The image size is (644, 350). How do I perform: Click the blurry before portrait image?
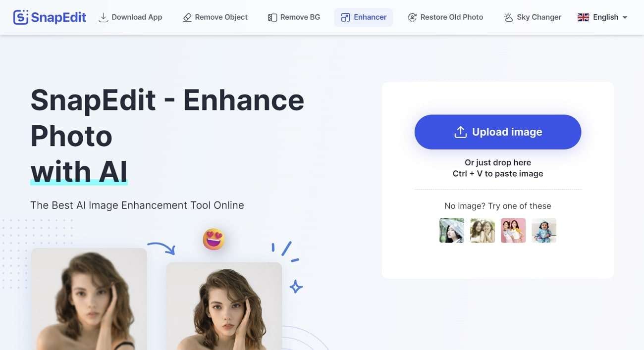89,299
